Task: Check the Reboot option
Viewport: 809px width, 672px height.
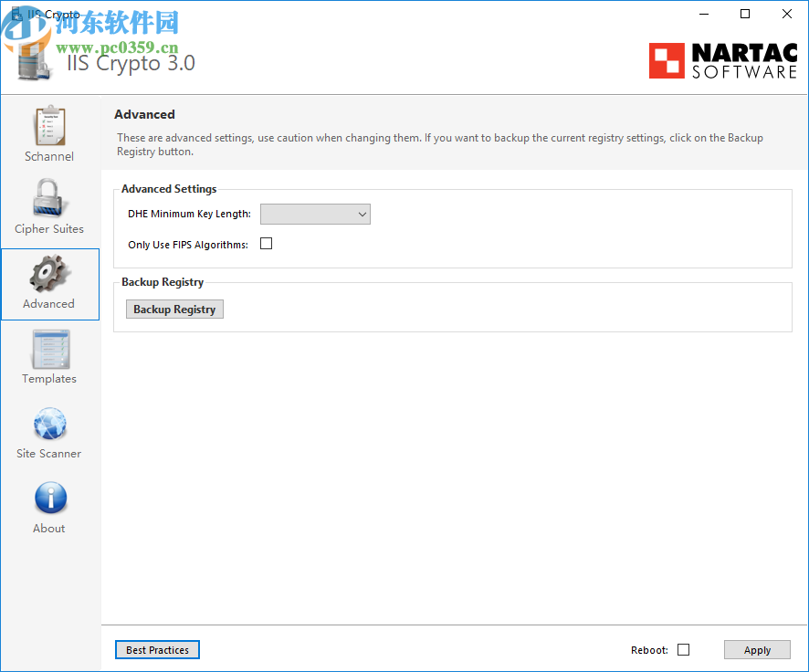Action: (683, 649)
